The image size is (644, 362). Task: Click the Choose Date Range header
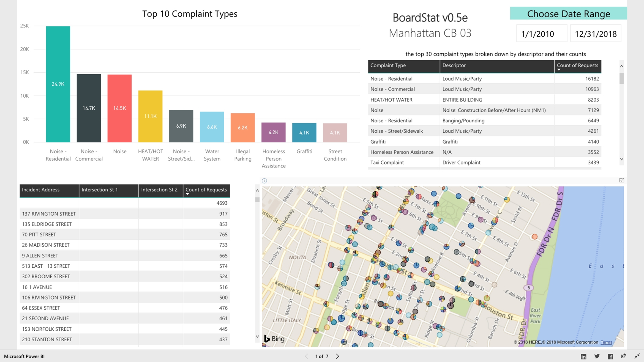pos(568,13)
